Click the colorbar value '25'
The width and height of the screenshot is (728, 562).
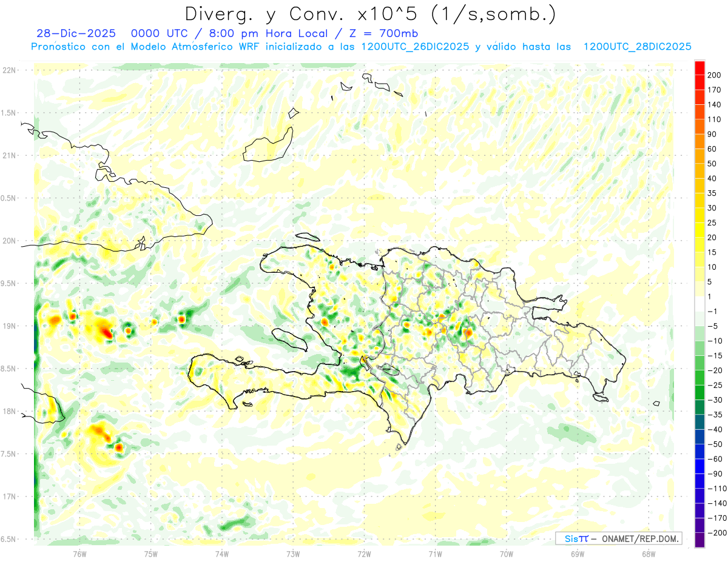tap(713, 223)
